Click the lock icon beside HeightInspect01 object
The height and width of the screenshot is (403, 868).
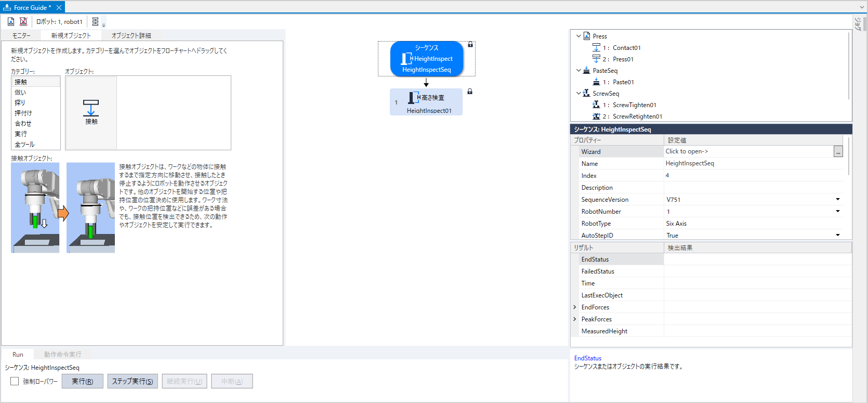(x=470, y=92)
